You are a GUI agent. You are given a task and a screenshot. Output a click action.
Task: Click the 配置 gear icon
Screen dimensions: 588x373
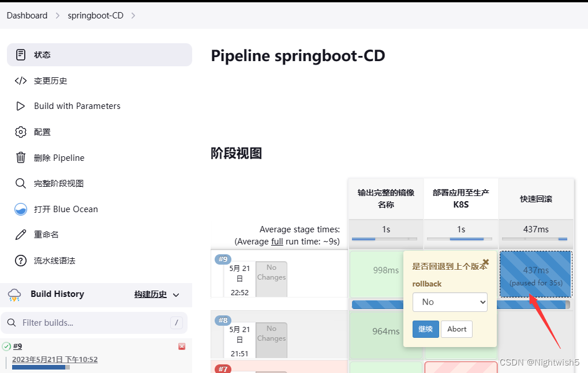(x=21, y=132)
